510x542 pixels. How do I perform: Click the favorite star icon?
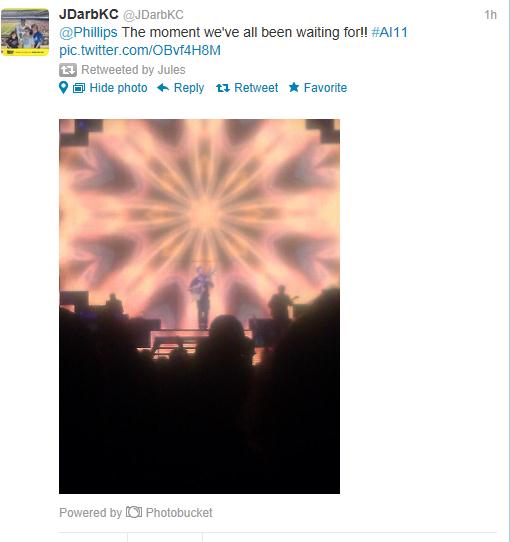click(x=294, y=87)
